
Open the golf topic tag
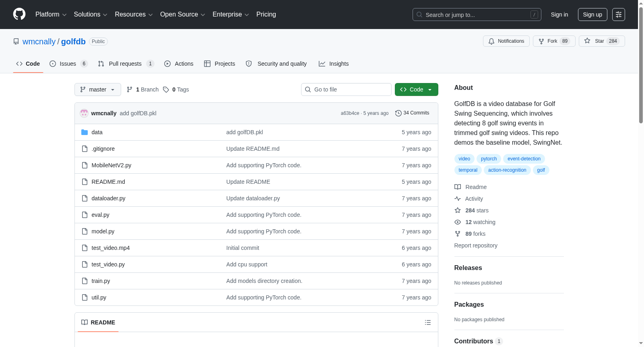coord(541,170)
